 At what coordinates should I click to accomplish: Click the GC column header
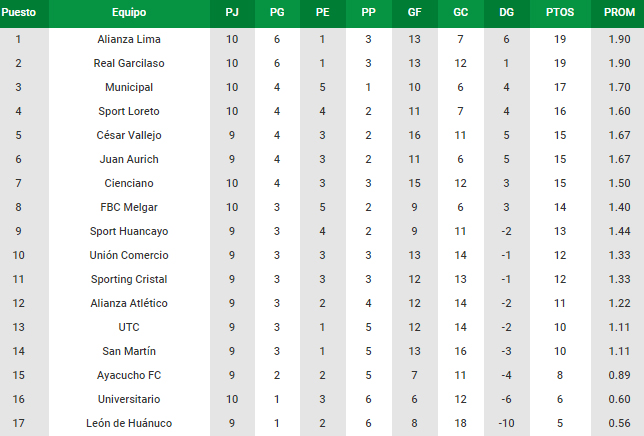(460, 12)
